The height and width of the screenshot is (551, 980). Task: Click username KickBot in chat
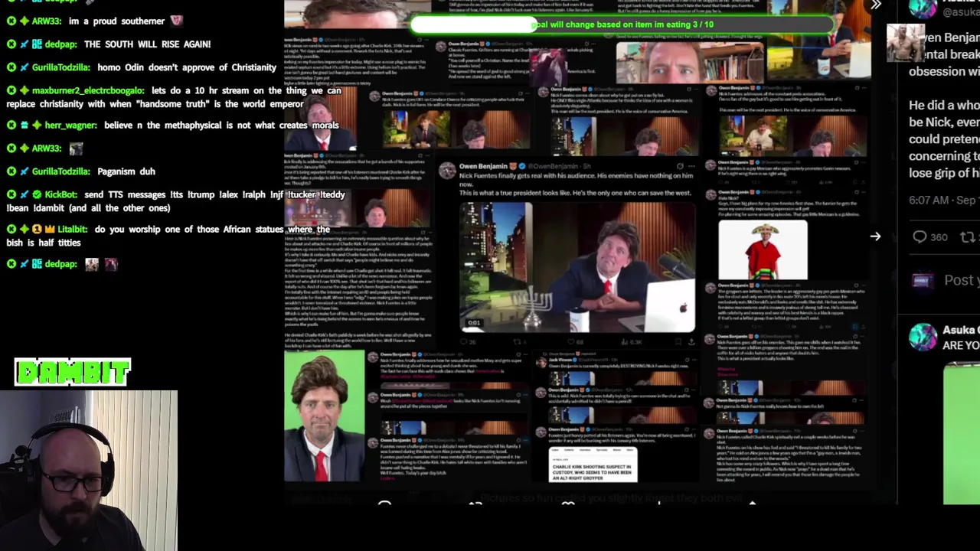(x=61, y=195)
